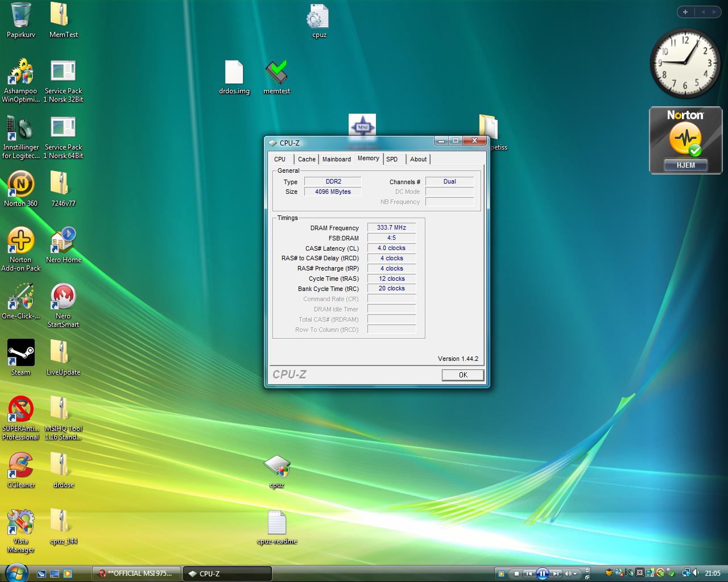Image resolution: width=728 pixels, height=582 pixels.
Task: Launch the memtest application icon
Action: click(x=276, y=77)
